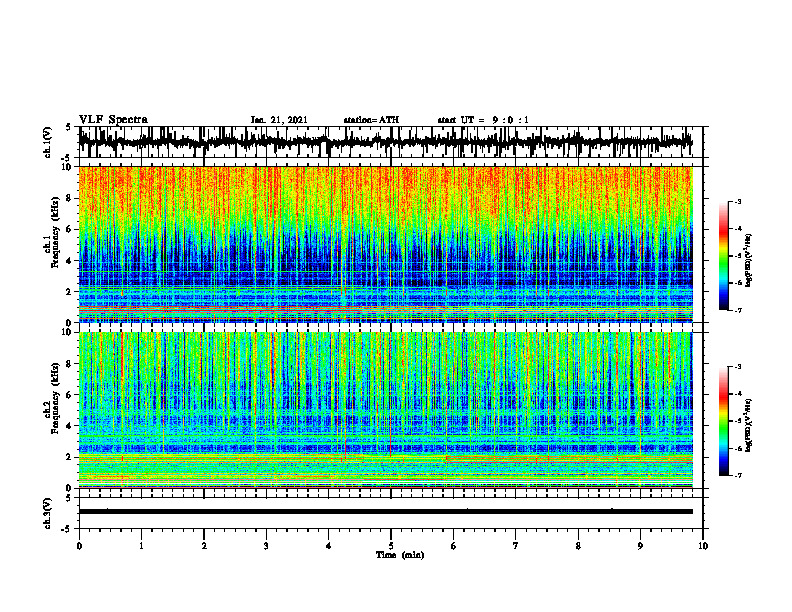Viewport: 792px width, 612px height.
Task: Click the "-3" label on ch.2 color bar
Action: (x=738, y=367)
